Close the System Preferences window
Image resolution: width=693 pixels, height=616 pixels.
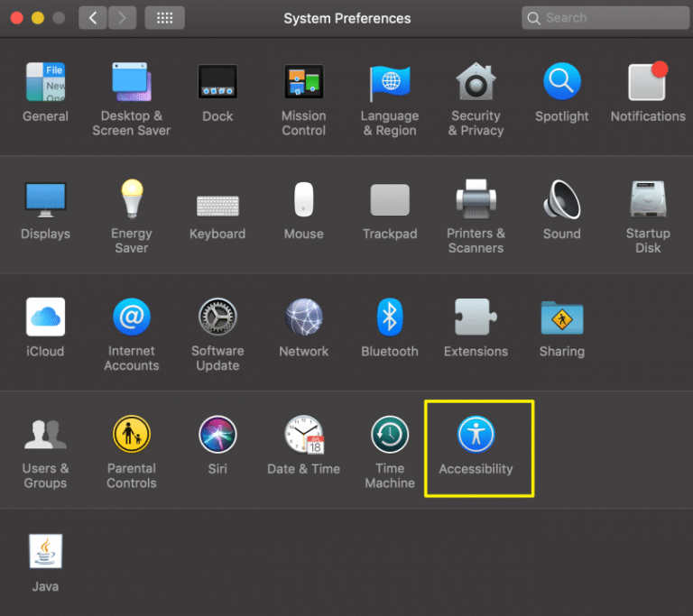click(17, 18)
